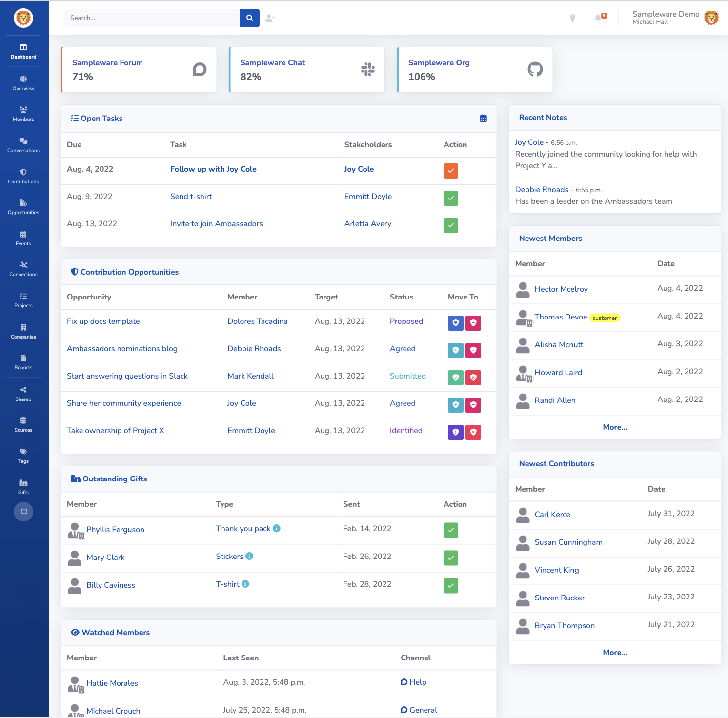The image size is (728, 718).
Task: Show info for Stickers gift
Action: (249, 556)
